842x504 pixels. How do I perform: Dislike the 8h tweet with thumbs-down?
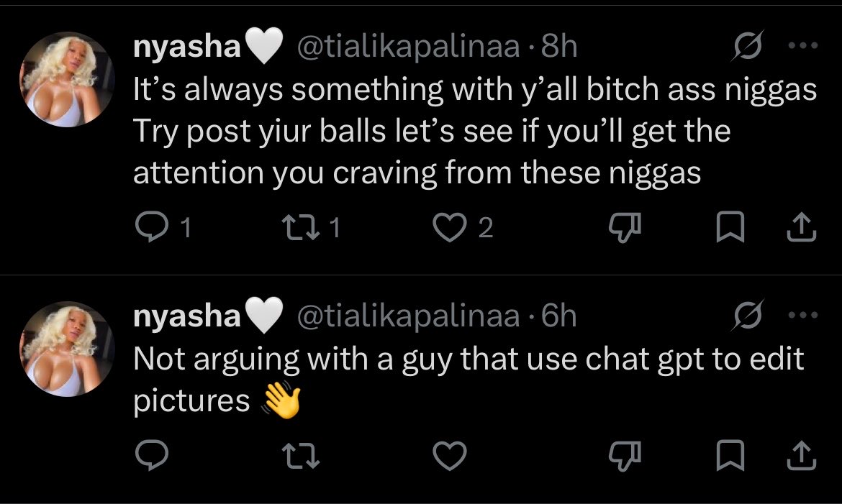625,228
